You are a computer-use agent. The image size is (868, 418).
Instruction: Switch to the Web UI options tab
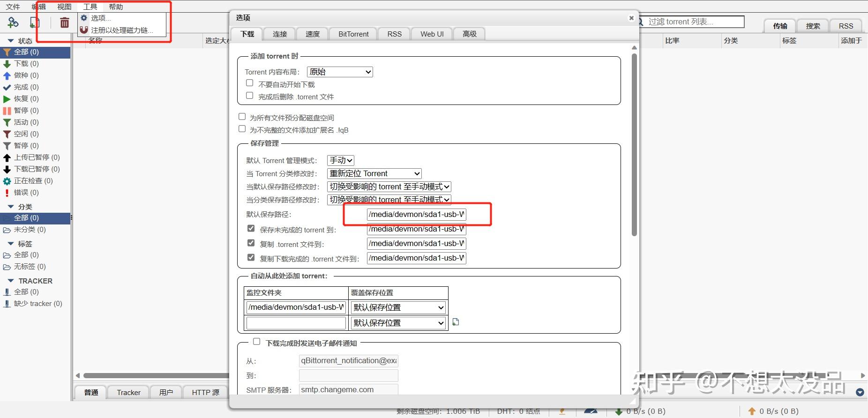[432, 34]
